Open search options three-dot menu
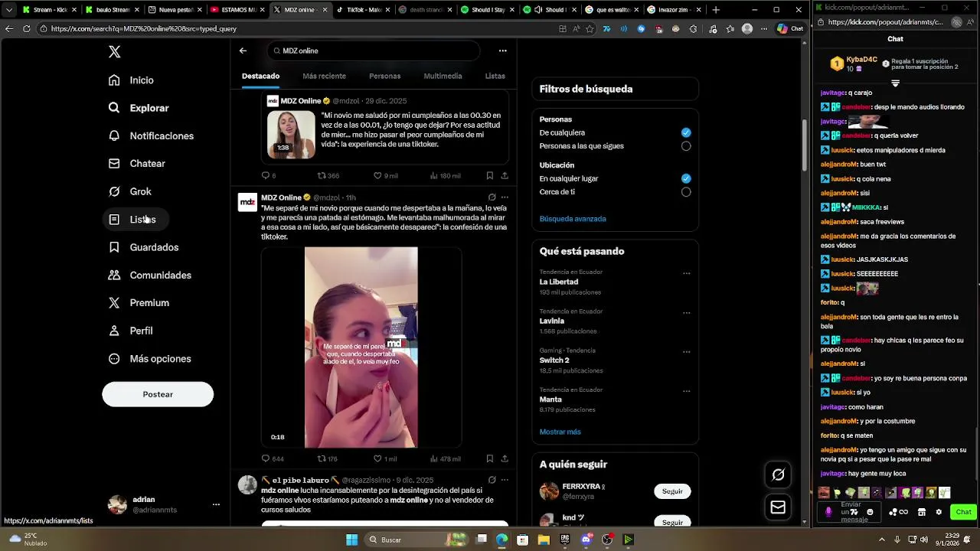The height and width of the screenshot is (551, 980). (x=502, y=51)
